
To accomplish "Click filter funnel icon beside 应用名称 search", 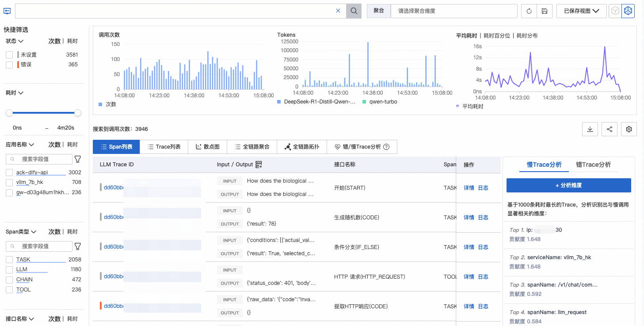I will [x=78, y=159].
